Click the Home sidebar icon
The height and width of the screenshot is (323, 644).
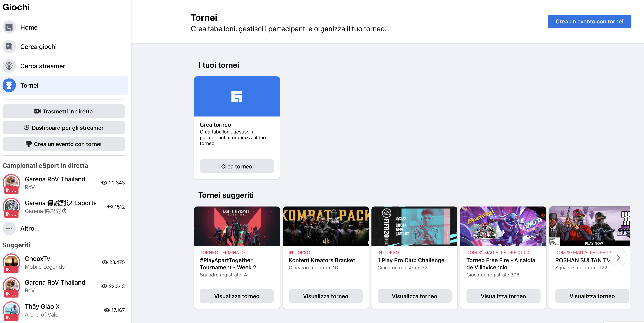pyautogui.click(x=9, y=27)
